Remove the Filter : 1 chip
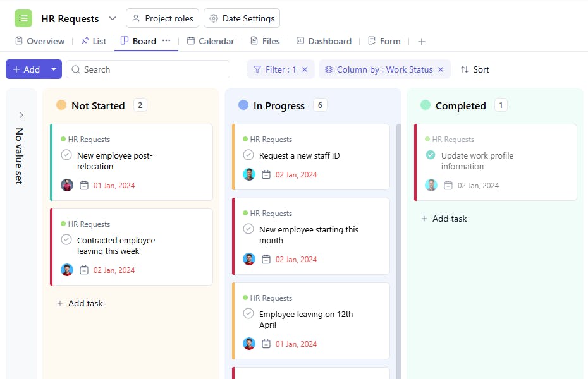Viewport: 588px width, 379px height. (x=305, y=69)
